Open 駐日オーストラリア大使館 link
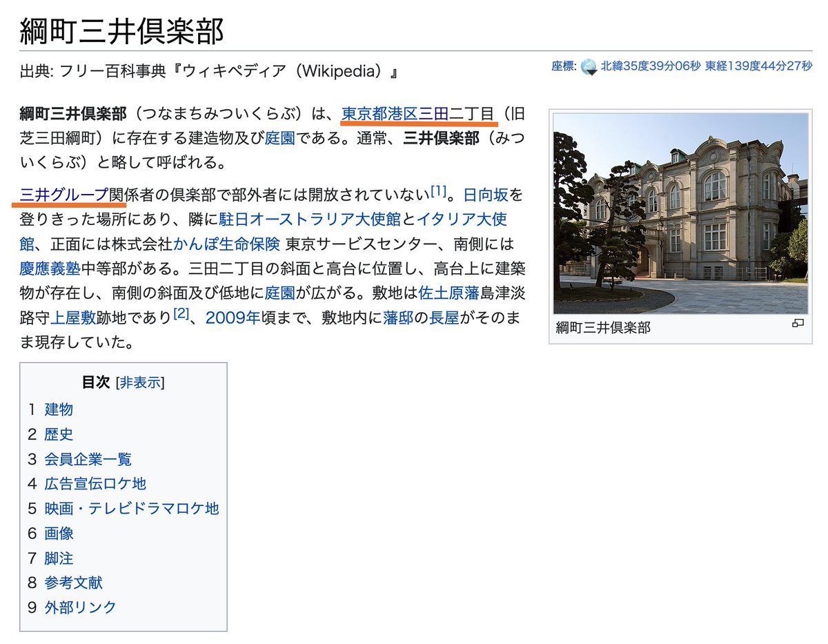 tap(310, 219)
